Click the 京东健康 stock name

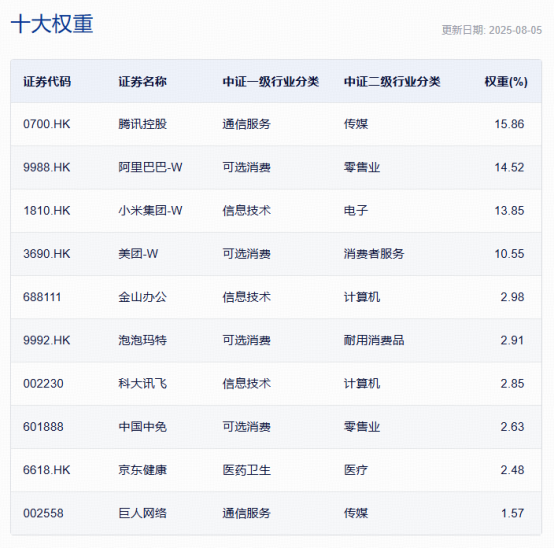142,470
